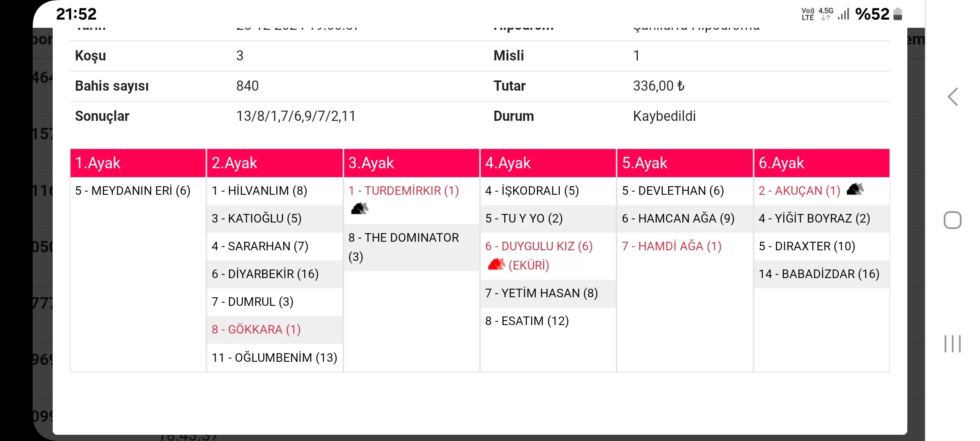Screen dimensions: 980x441
Task: Select the 6.Ayak column header
Action: (x=822, y=163)
